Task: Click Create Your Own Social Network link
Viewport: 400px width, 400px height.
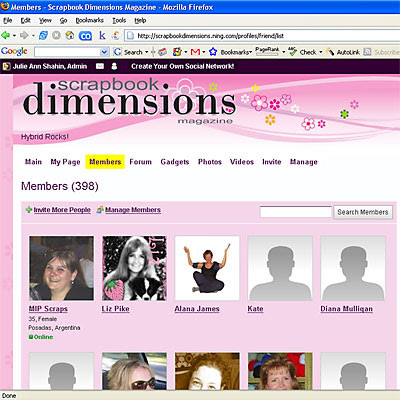Action: (183, 66)
